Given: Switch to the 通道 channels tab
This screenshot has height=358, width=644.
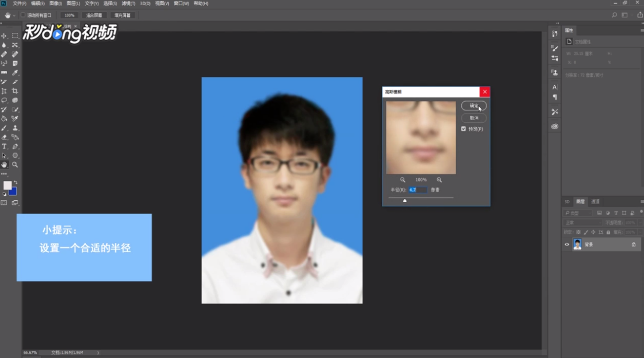Looking at the screenshot, I should pos(595,202).
